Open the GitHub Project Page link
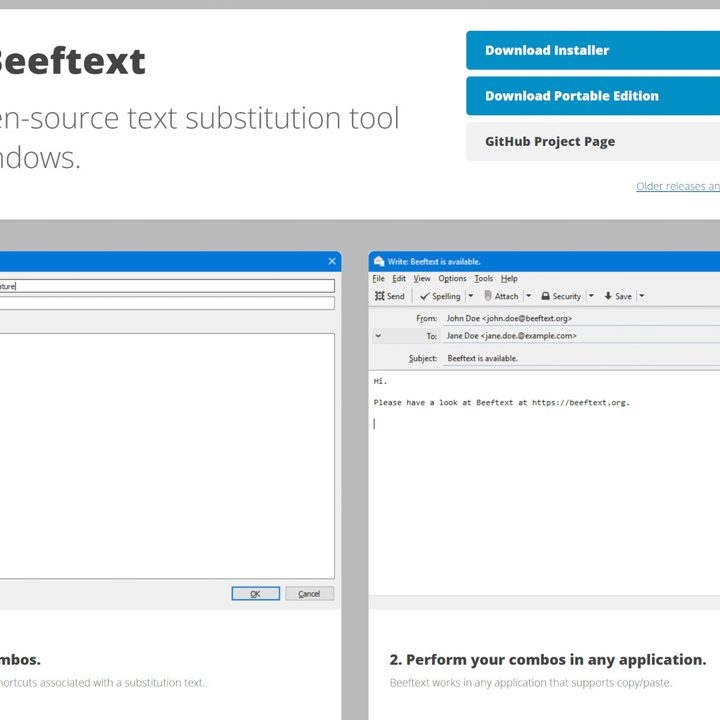This screenshot has height=720, width=720. 593,141
